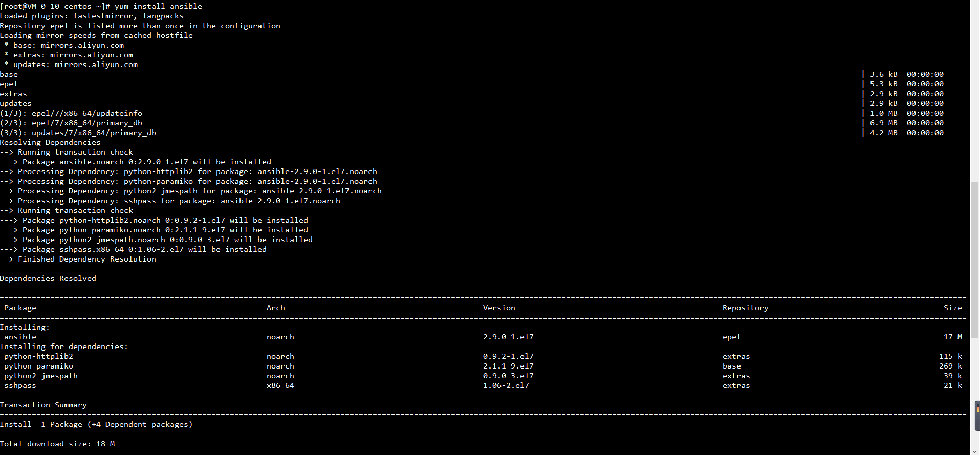Image resolution: width=980 pixels, height=455 pixels.
Task: Click the 'Repository epel is listed more than once' line
Action: pos(140,26)
